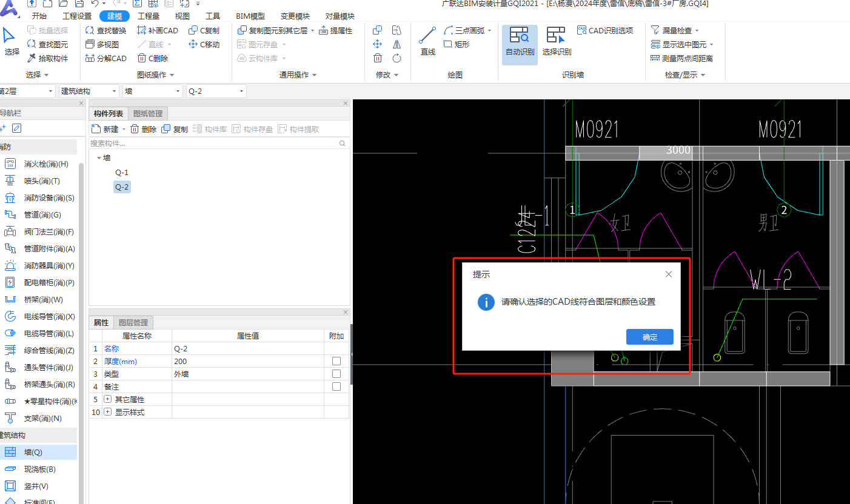Open the 视图 ribbon tab
Screen dimensions: 850x504
(x=182, y=16)
